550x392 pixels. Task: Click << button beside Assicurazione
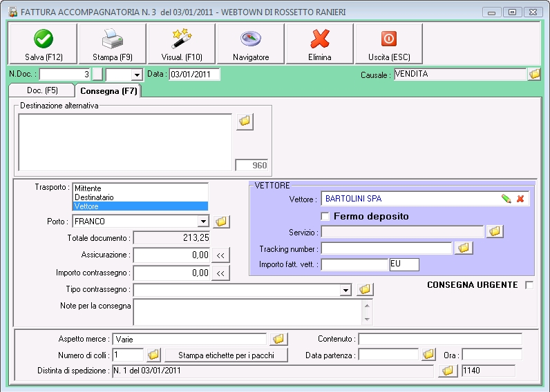click(x=220, y=255)
